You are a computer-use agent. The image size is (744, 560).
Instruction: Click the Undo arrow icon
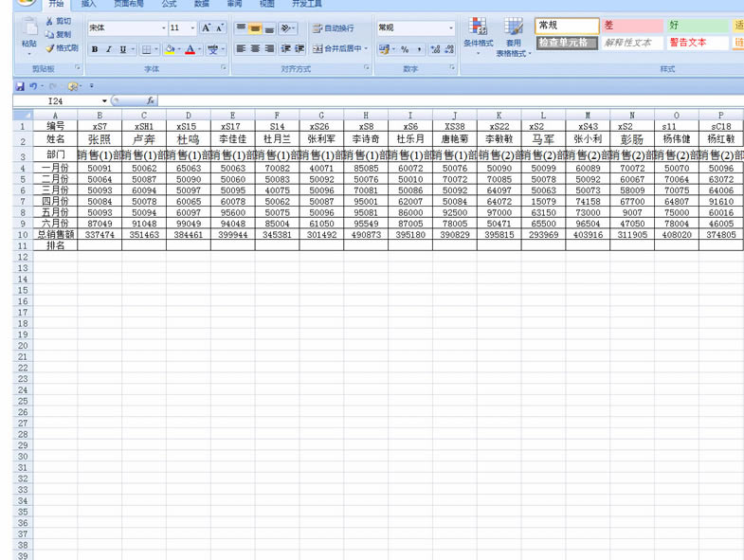point(33,86)
